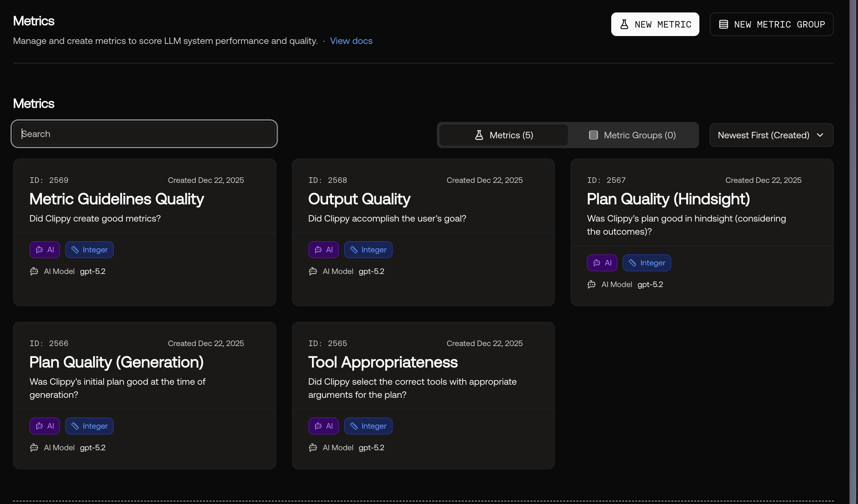Open the View docs link
858x504 pixels.
351,41
